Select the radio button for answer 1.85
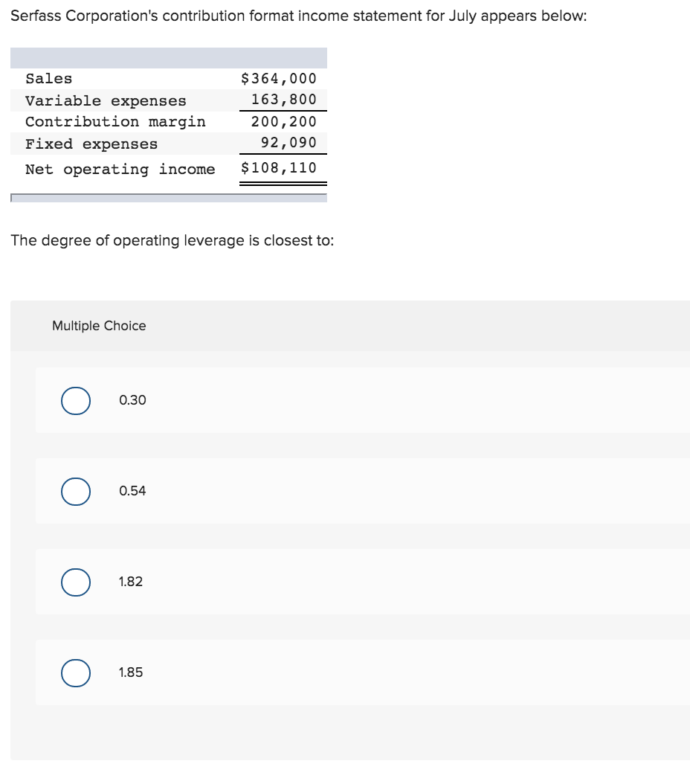 tap(74, 672)
